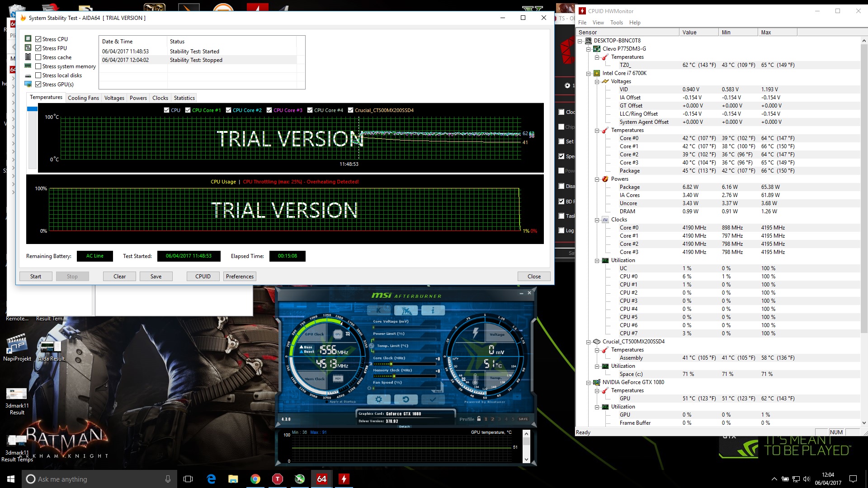The height and width of the screenshot is (488, 868).
Task: Open HWMonitor lightning icon in taskbar
Action: tap(344, 479)
